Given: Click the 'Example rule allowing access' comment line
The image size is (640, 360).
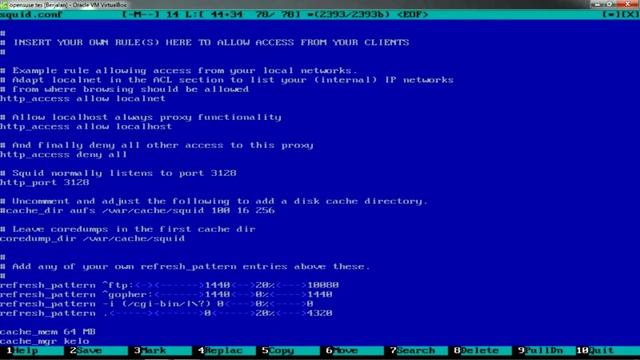Looking at the screenshot, I should point(179,70).
